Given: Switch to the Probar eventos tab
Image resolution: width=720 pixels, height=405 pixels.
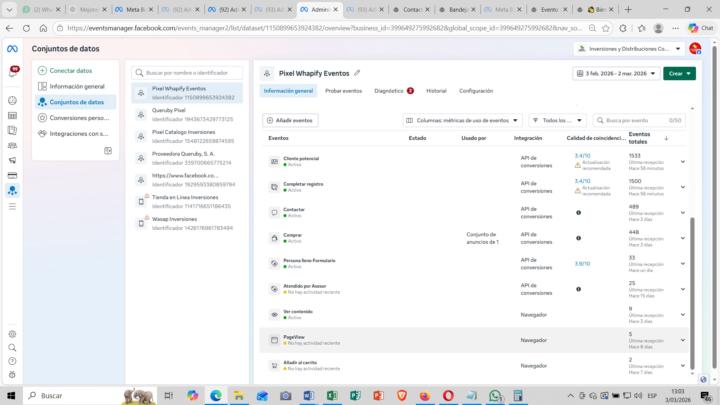Looking at the screenshot, I should 343,91.
